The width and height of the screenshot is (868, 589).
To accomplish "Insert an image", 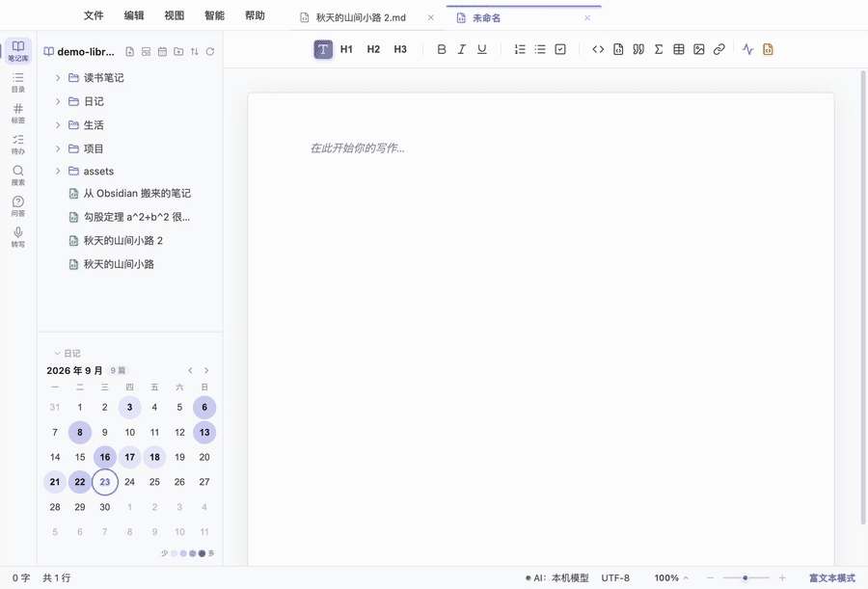I will coord(699,49).
